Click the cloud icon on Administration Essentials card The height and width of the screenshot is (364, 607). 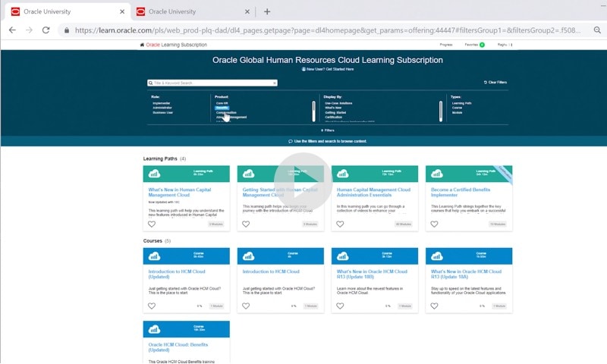coord(343,174)
